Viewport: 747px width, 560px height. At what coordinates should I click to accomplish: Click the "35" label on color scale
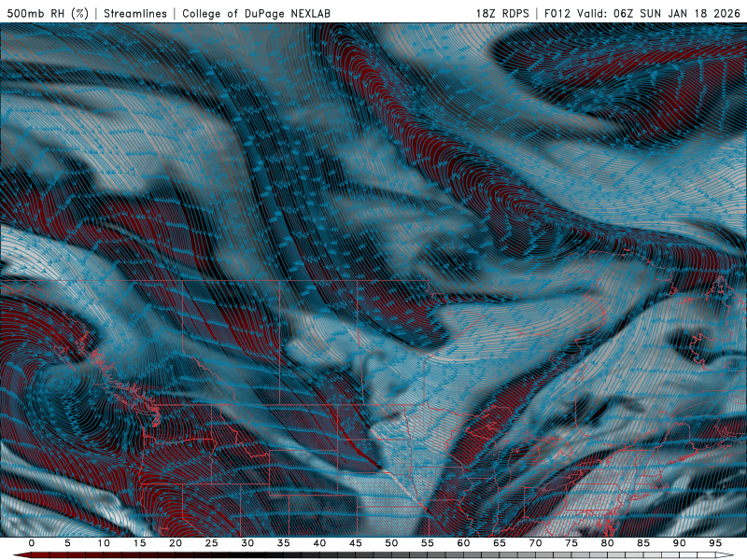coord(284,543)
